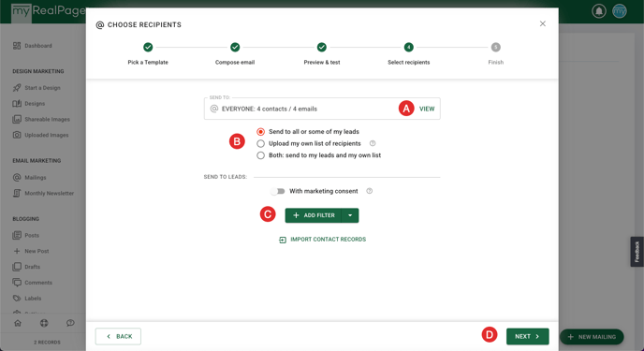Open the Add Filter dropdown arrow
The width and height of the screenshot is (644, 351).
coord(350,215)
